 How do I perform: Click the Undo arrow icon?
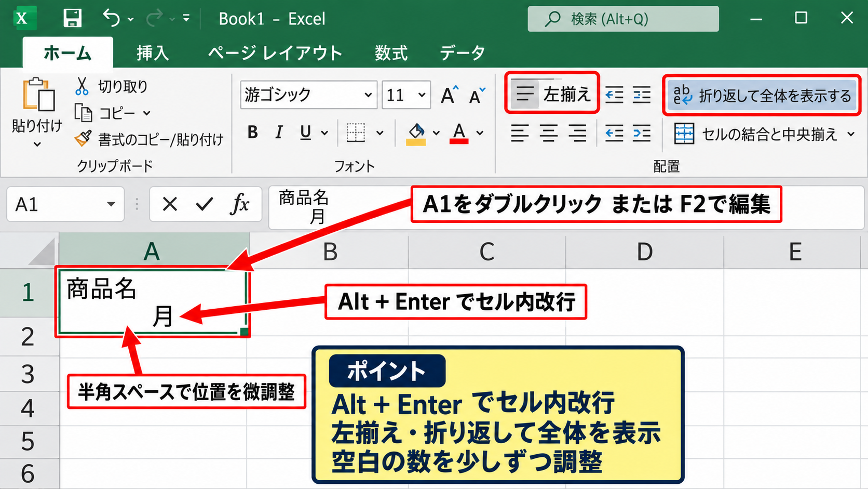(111, 18)
